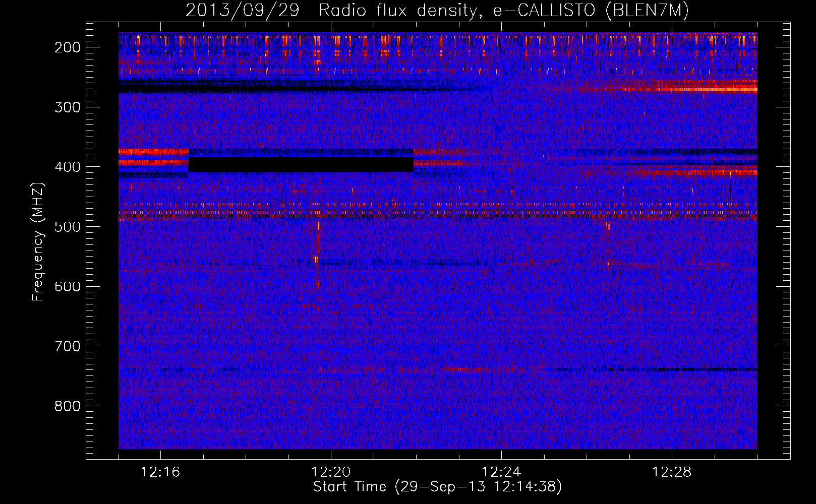Click the 500 frequency tick label
Image resolution: width=816 pixels, height=504 pixels.
pyautogui.click(x=67, y=227)
